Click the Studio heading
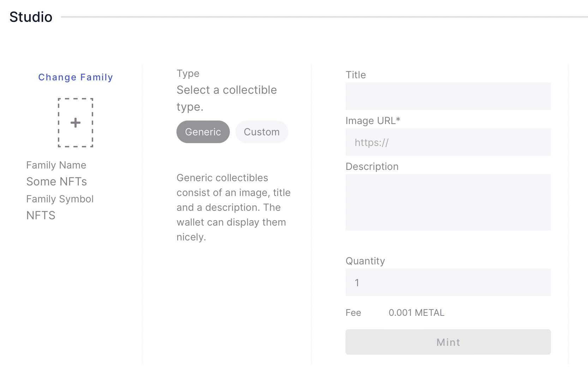The image size is (588, 368). click(x=31, y=17)
